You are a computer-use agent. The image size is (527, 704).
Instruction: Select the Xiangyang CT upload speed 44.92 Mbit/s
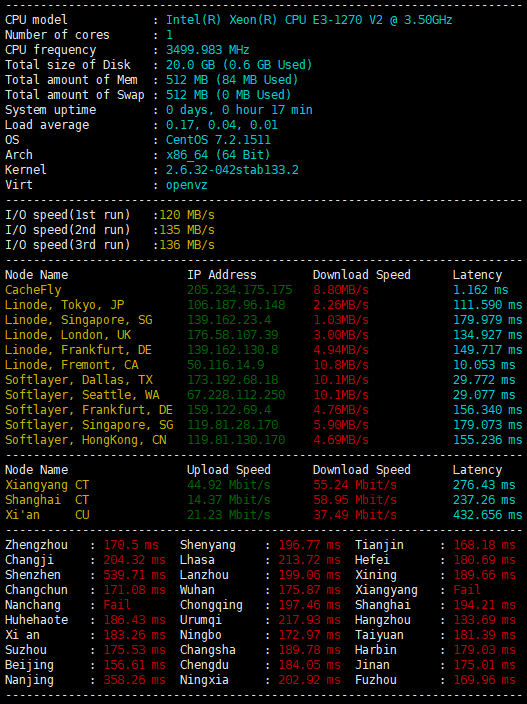tap(228, 485)
